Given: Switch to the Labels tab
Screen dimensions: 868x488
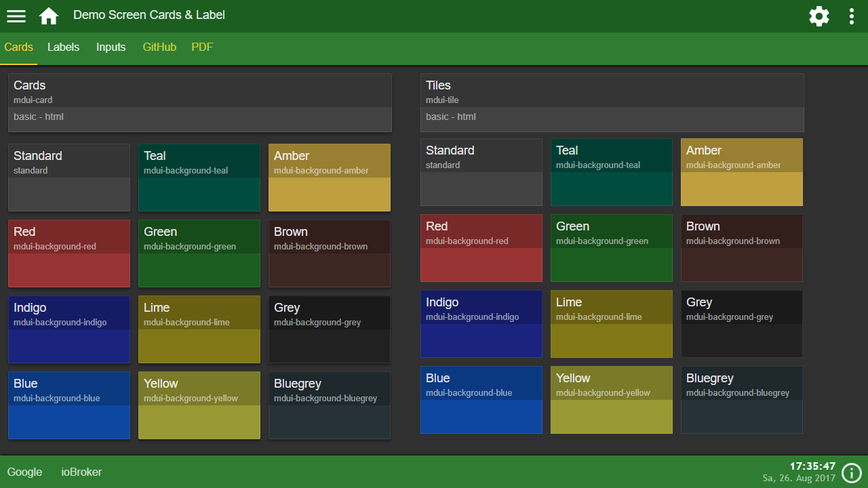Looking at the screenshot, I should point(63,47).
